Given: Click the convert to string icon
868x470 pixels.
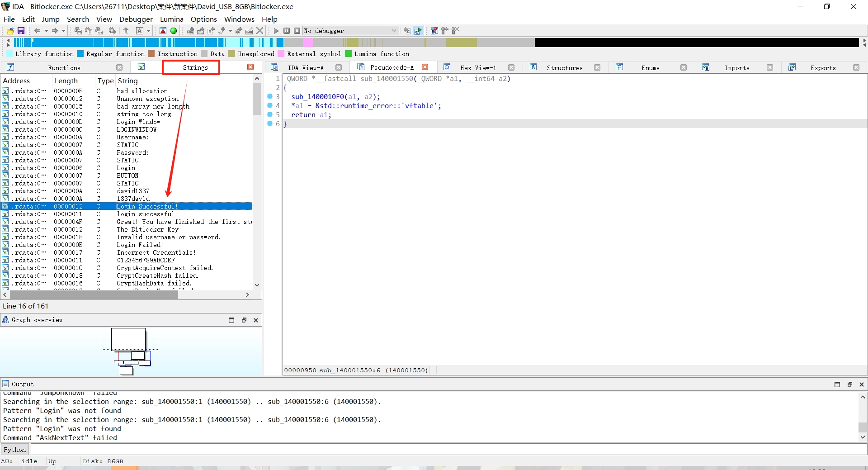Looking at the screenshot, I should point(211,31).
